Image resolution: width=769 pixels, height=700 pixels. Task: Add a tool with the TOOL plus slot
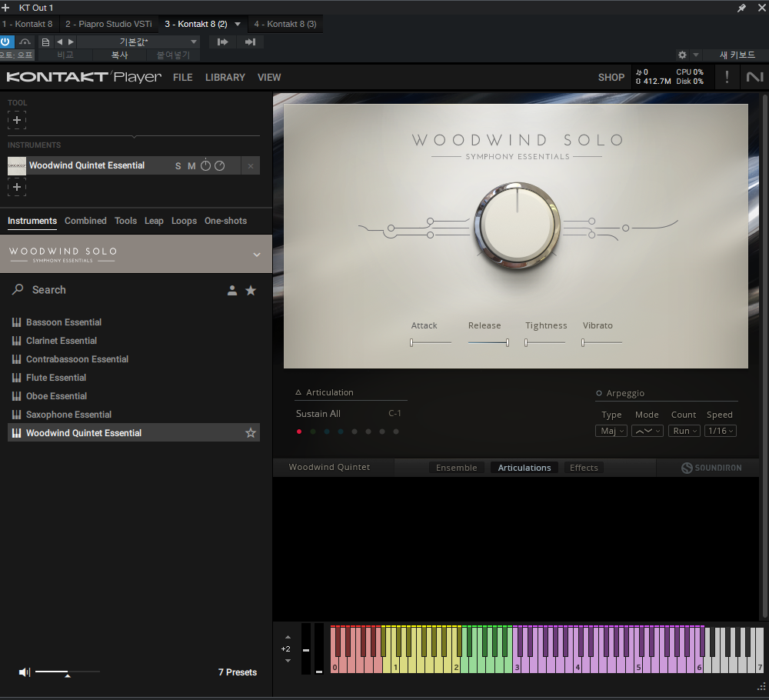click(x=17, y=120)
